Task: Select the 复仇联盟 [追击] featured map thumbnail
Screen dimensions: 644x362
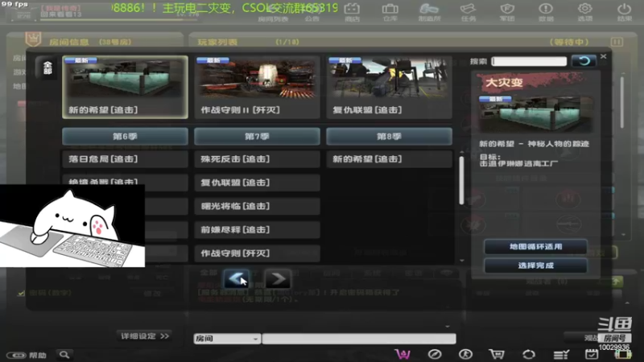Action: 389,87
